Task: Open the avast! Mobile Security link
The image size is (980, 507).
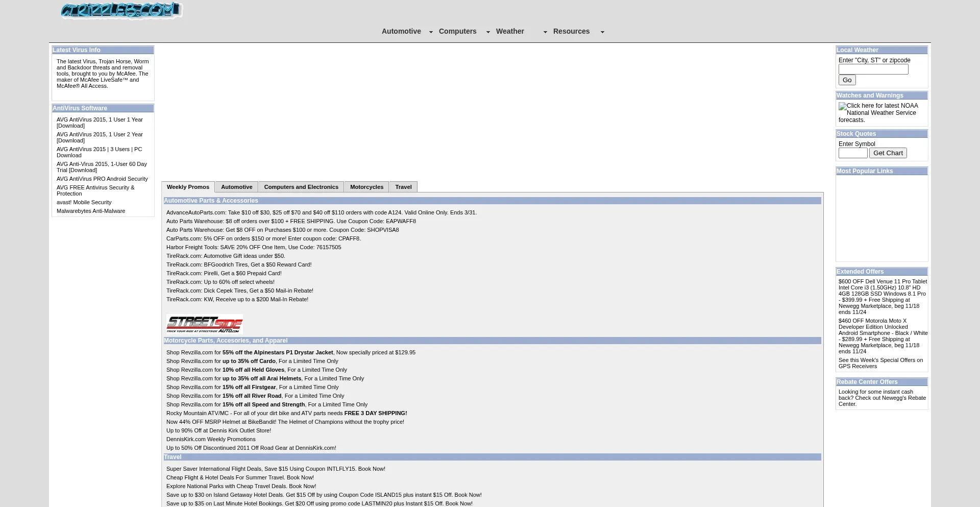Action: click(x=84, y=202)
